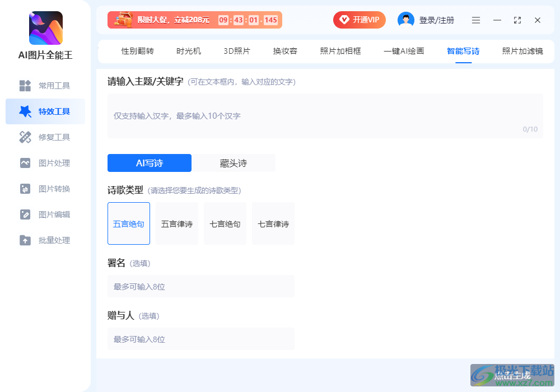Open the 修复工具 section
Image resolution: width=560 pixels, height=392 pixels.
45,137
